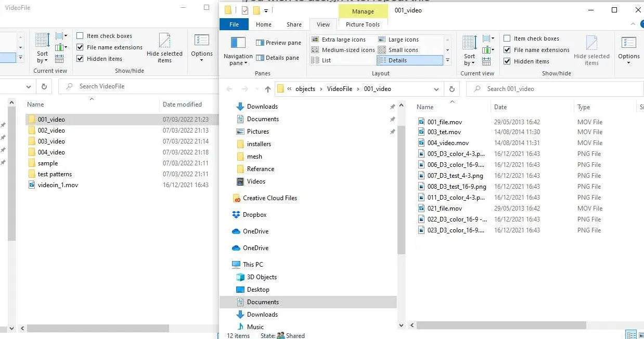Click the Options icon in 001_video window
This screenshot has width=644, height=339.
(628, 43)
